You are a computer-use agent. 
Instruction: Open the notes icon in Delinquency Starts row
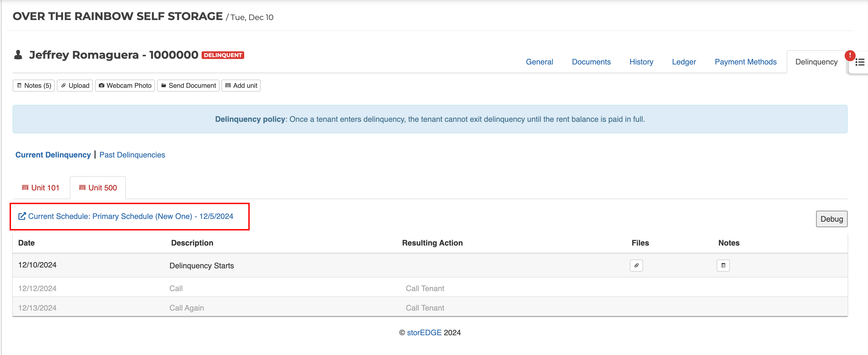[723, 266]
